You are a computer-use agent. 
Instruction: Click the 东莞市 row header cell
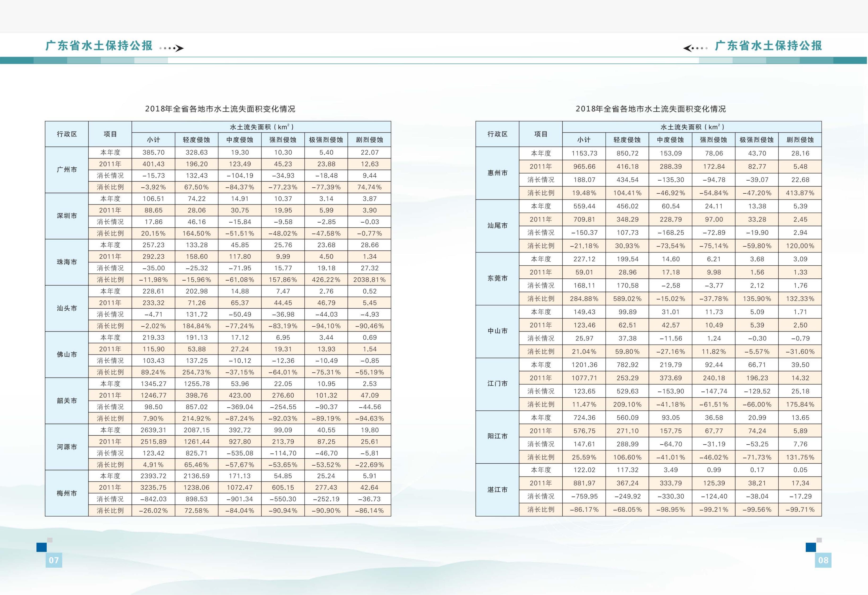pyautogui.click(x=497, y=278)
